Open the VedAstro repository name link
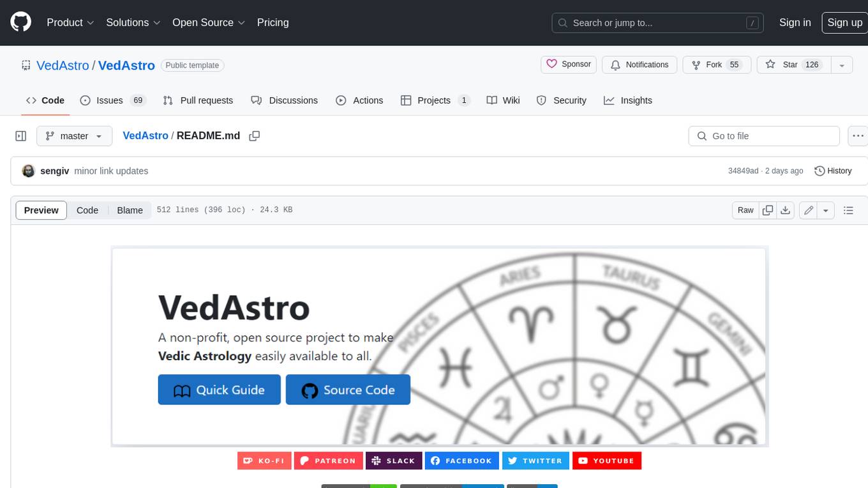Screen dimensions: 868x488 pyautogui.click(x=126, y=65)
